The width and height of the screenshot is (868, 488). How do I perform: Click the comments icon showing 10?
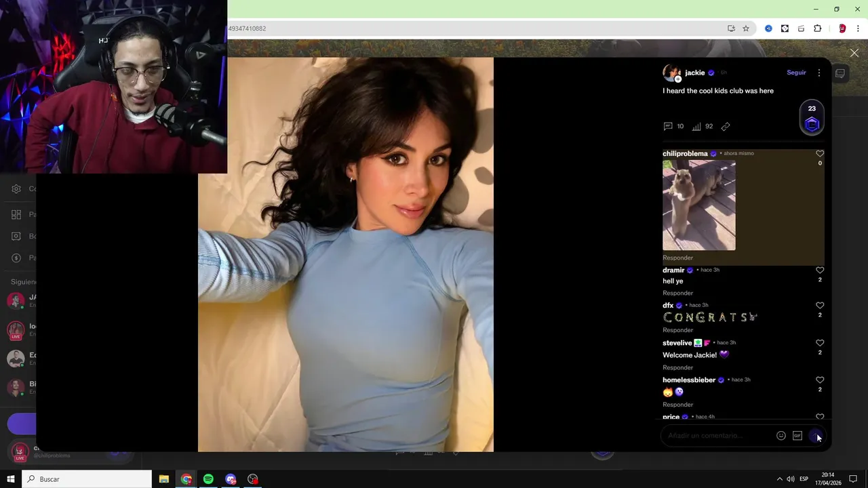pos(668,126)
